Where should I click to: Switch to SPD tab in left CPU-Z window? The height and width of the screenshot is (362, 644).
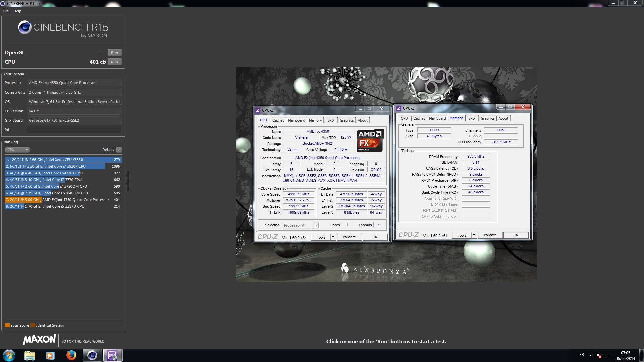click(331, 120)
